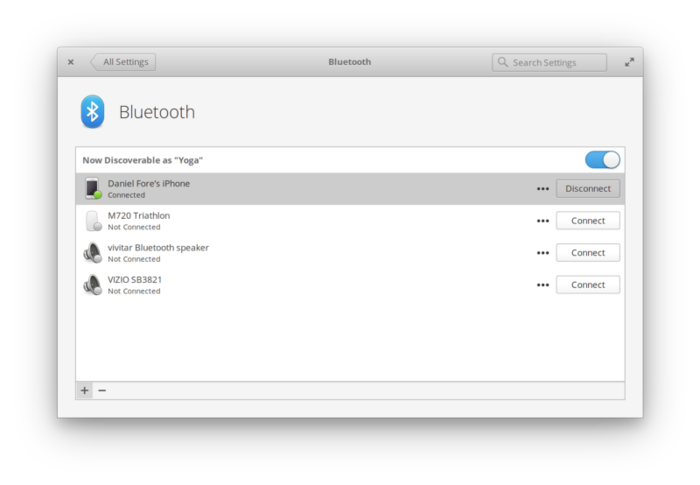
Task: Click Not Connected status under M720 Triathlon
Action: (134, 227)
